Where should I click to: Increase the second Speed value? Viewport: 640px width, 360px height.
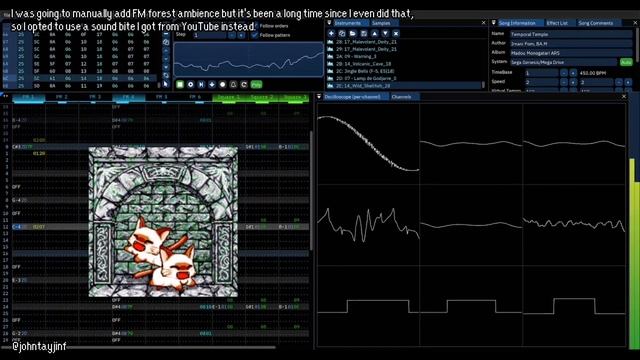[628, 82]
